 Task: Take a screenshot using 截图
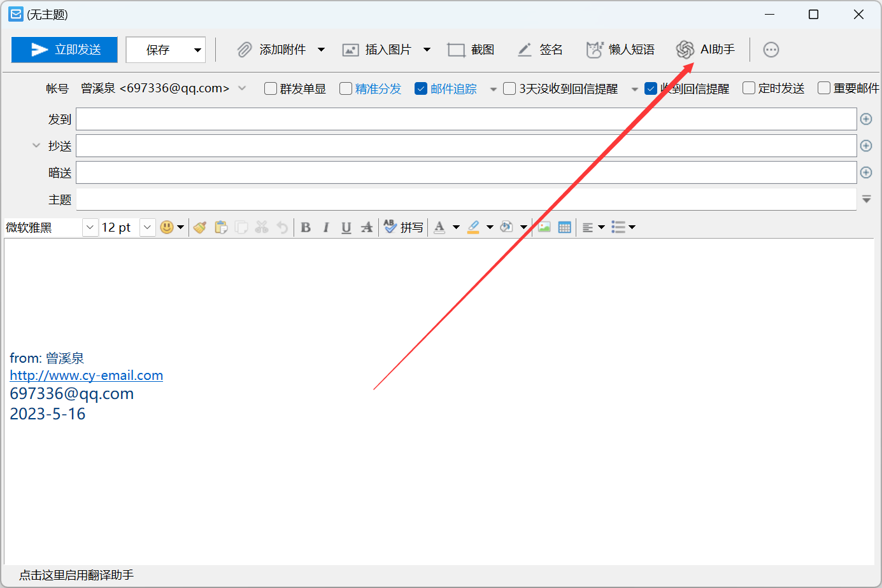coord(471,50)
